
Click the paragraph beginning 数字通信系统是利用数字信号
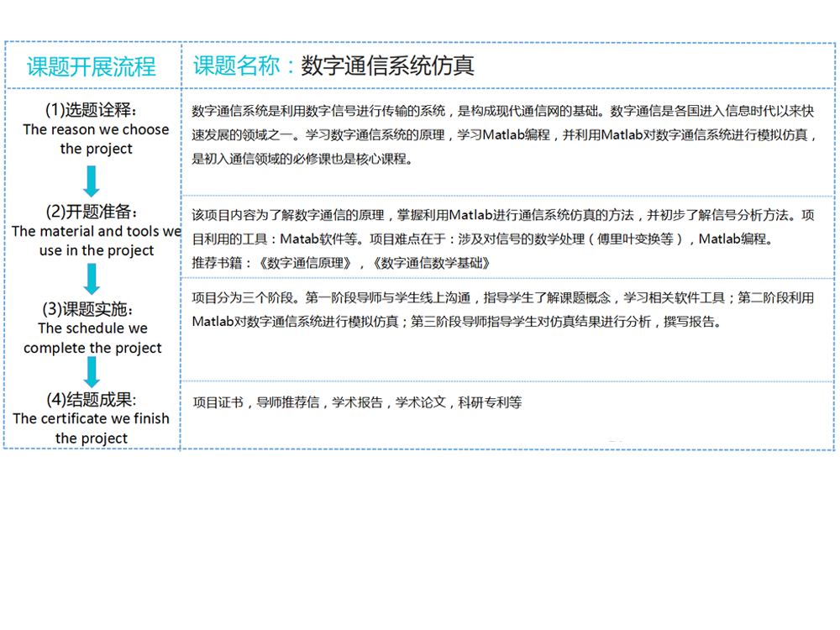[x=503, y=134]
